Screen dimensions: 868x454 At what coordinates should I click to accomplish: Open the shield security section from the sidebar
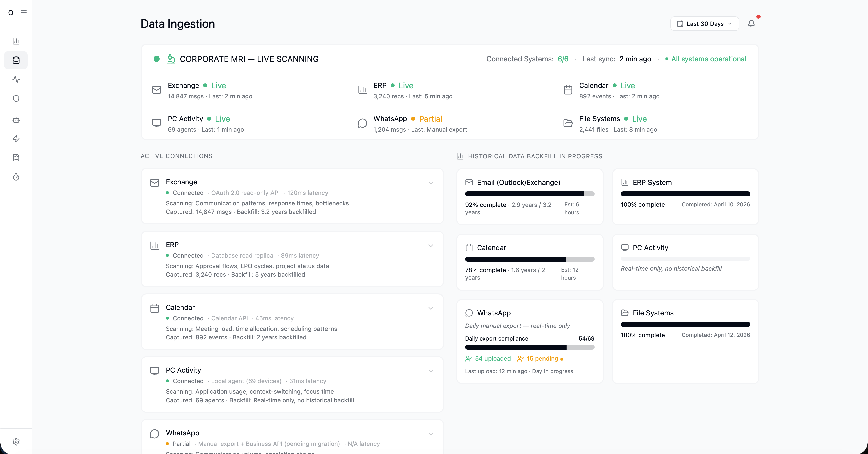coord(16,98)
